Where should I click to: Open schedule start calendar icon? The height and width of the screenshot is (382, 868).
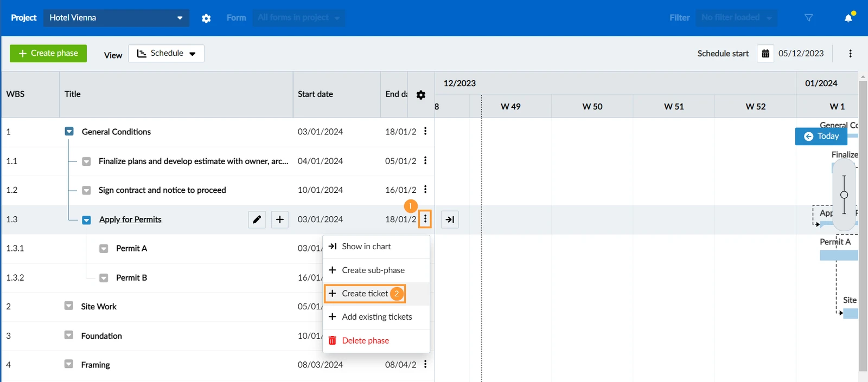[x=765, y=54]
